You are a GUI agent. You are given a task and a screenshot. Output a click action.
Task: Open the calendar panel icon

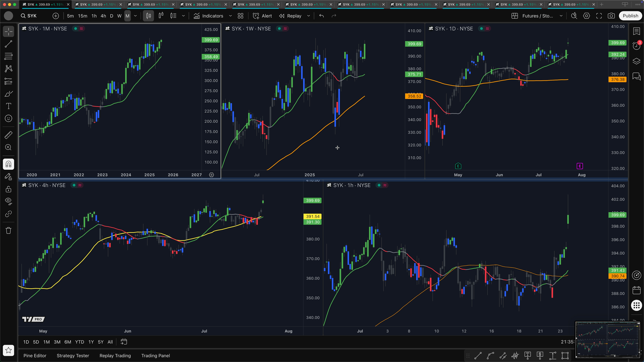point(636,290)
